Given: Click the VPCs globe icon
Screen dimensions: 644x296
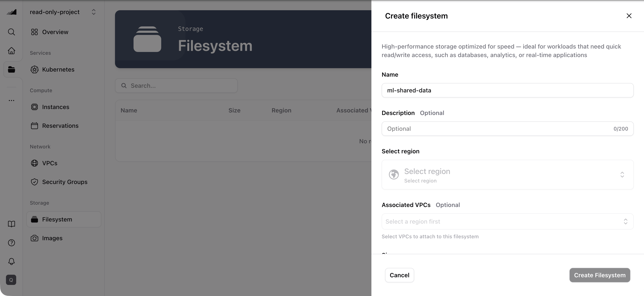Looking at the screenshot, I should 34,163.
